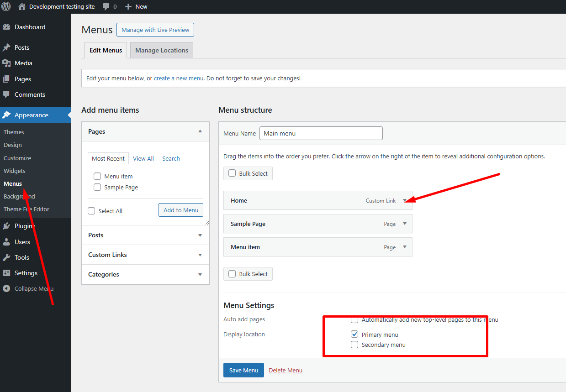The width and height of the screenshot is (566, 392).
Task: Enable the lower Bulk Select checkbox
Action: coord(232,274)
